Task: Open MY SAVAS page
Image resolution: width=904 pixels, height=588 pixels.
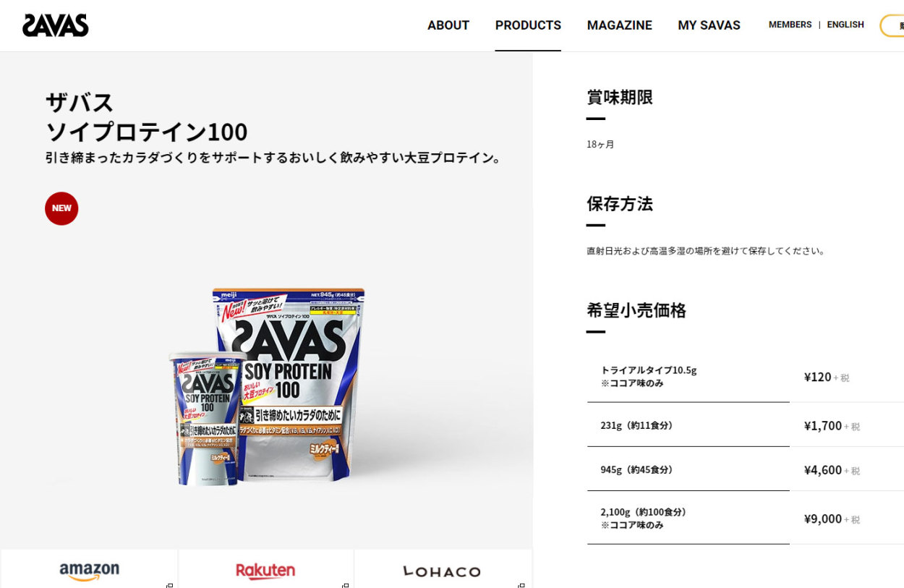Action: pyautogui.click(x=709, y=25)
